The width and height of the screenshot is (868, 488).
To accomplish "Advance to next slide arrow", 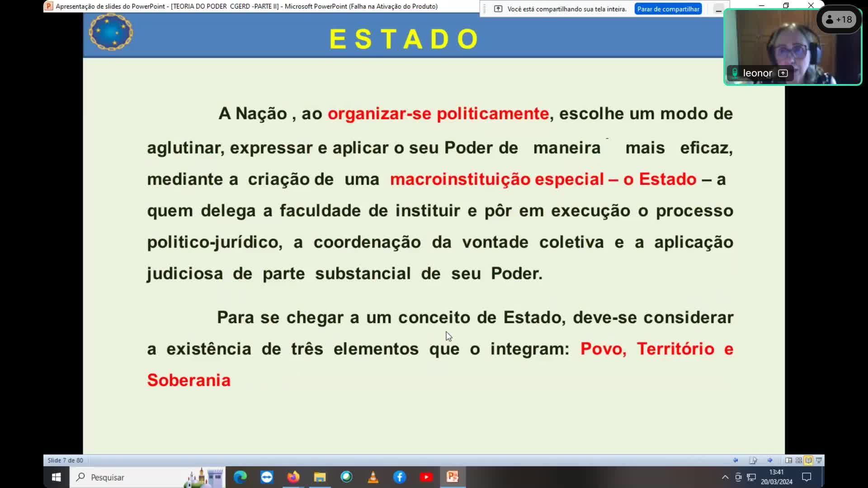I will click(770, 460).
